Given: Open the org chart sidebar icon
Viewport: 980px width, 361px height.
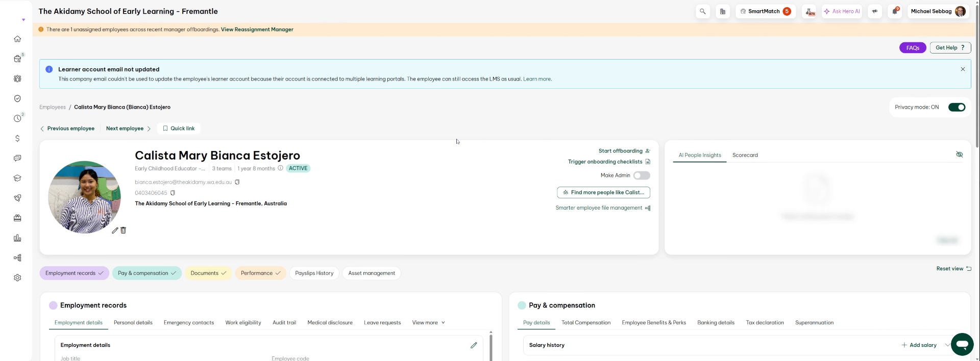Looking at the screenshot, I should (x=17, y=257).
